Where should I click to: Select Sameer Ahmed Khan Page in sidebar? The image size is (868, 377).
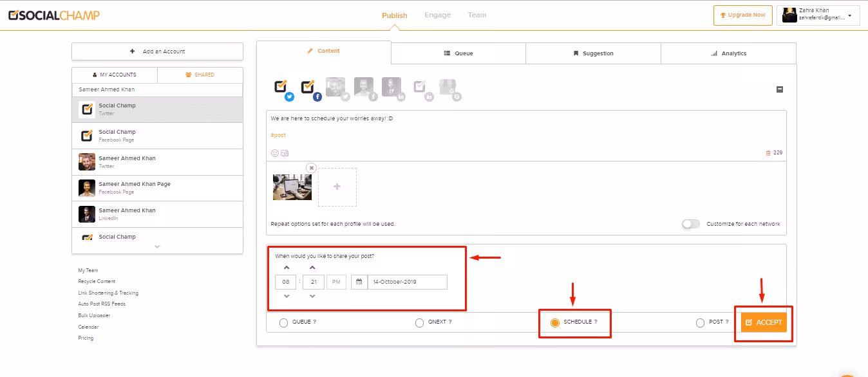click(157, 188)
